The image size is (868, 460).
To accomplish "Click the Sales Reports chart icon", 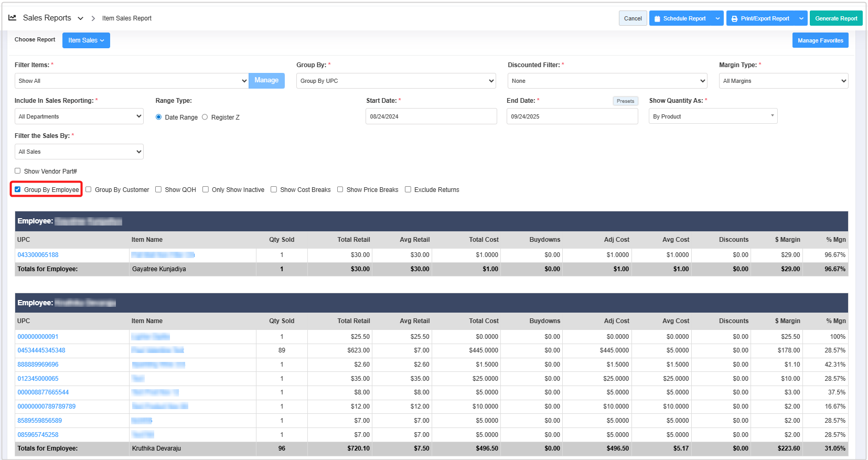I will [13, 18].
